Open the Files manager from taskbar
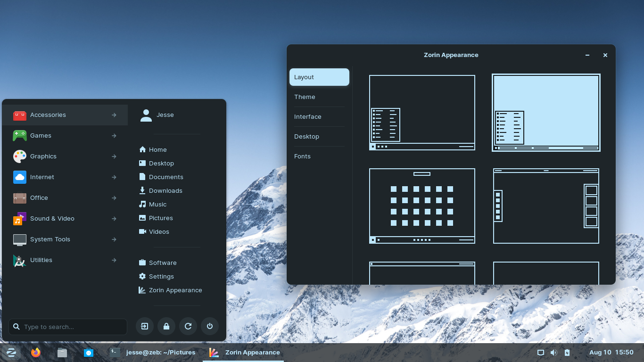This screenshot has height=362, width=644. (62, 353)
